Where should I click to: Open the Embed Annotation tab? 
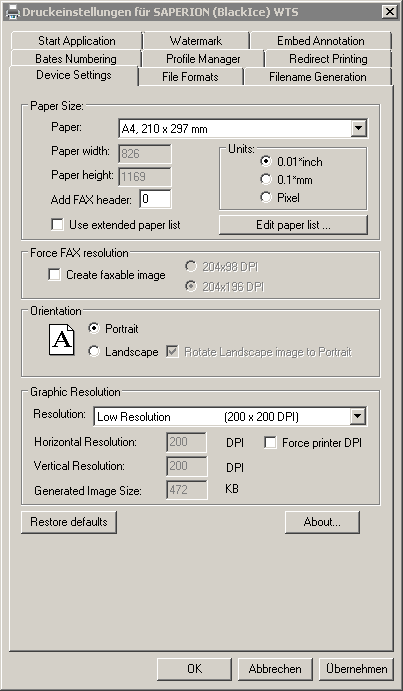click(x=321, y=41)
